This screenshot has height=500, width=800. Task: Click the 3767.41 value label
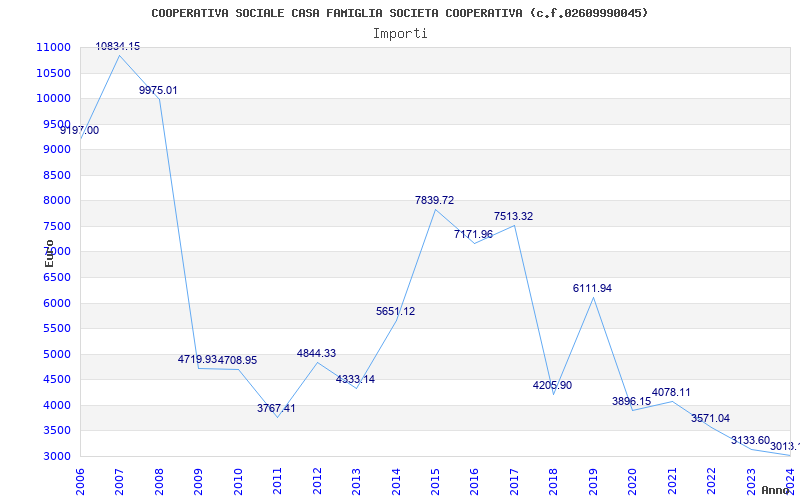(276, 408)
